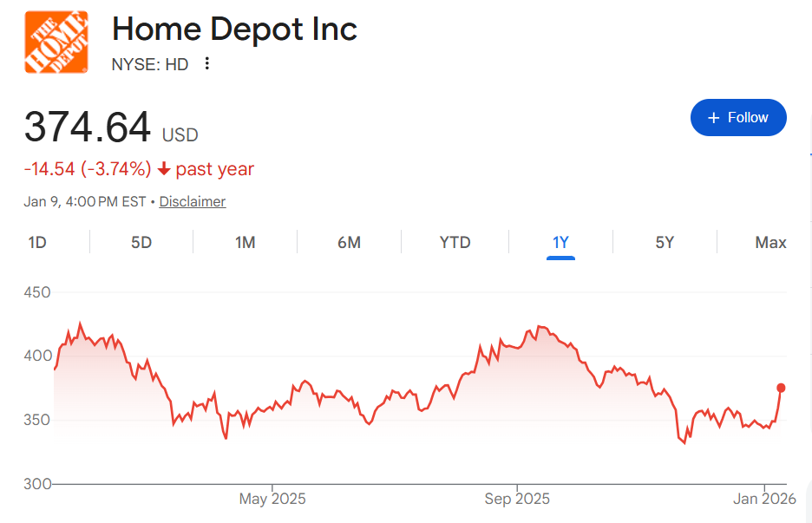Click the plus Follow button
The image size is (812, 523).
[738, 118]
